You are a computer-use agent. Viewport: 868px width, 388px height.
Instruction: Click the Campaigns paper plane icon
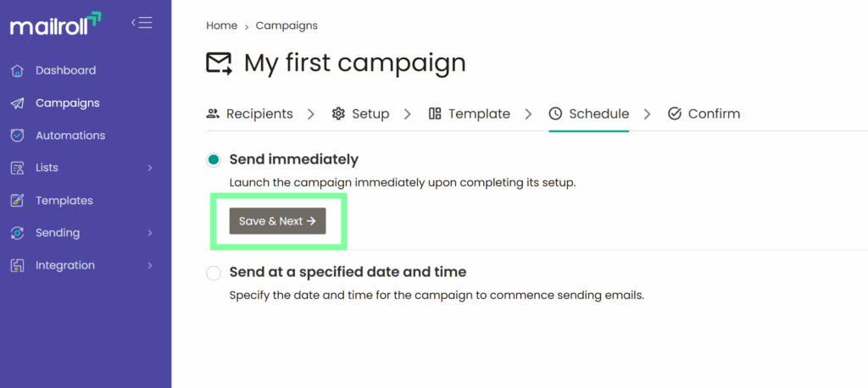pos(17,103)
